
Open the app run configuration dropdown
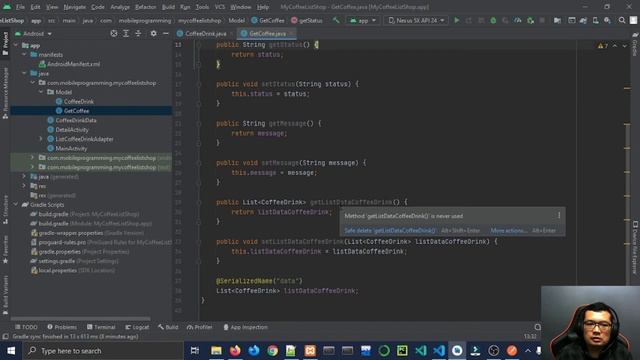pos(363,20)
